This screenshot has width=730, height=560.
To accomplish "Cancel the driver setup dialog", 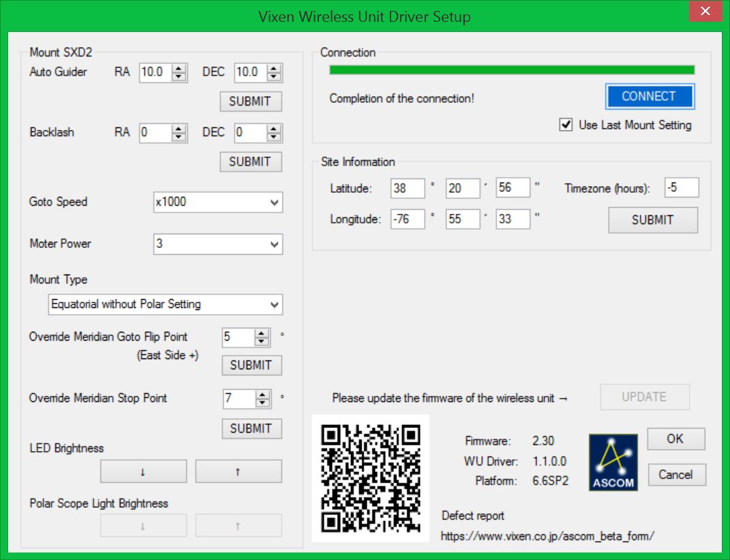I will [675, 475].
